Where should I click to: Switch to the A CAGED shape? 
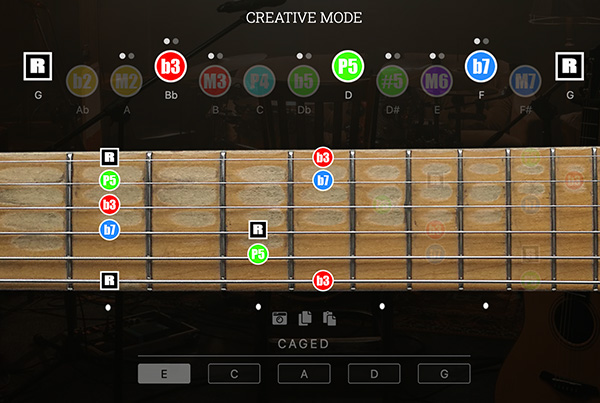click(304, 374)
